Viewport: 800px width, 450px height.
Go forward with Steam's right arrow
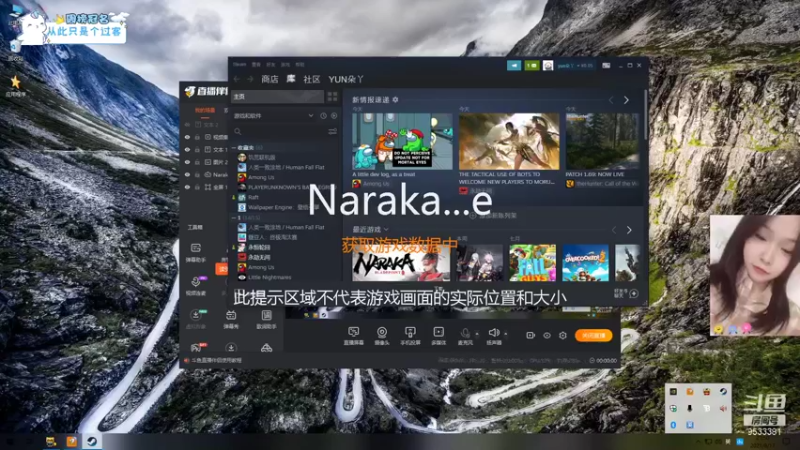pyautogui.click(x=250, y=79)
